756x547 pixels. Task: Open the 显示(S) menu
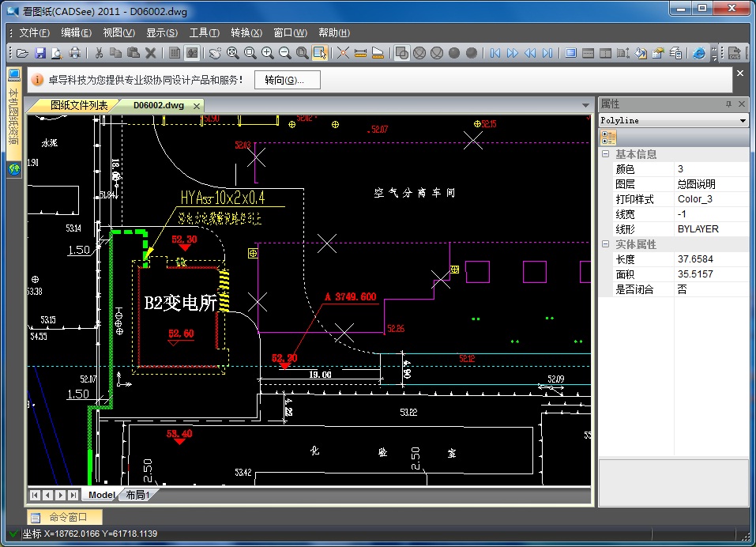pyautogui.click(x=162, y=32)
